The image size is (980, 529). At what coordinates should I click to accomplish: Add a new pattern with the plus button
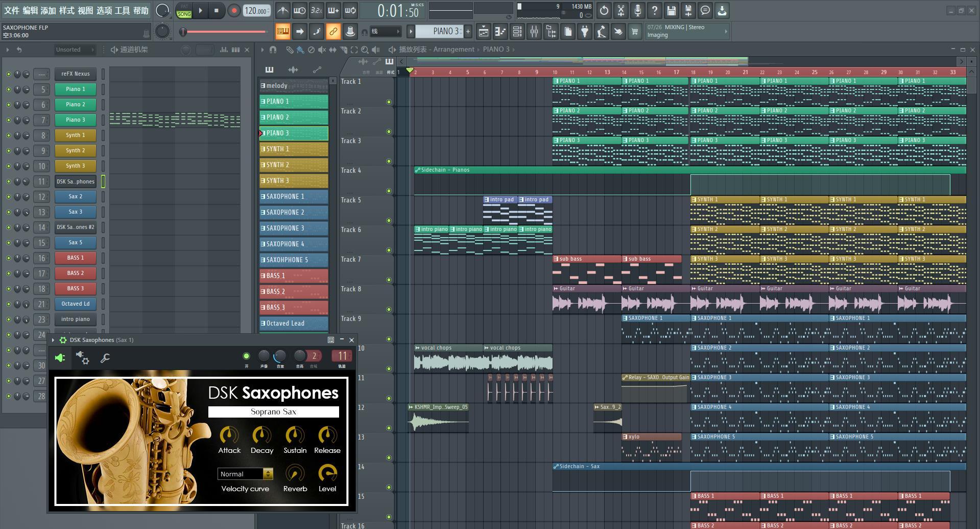[x=468, y=32]
